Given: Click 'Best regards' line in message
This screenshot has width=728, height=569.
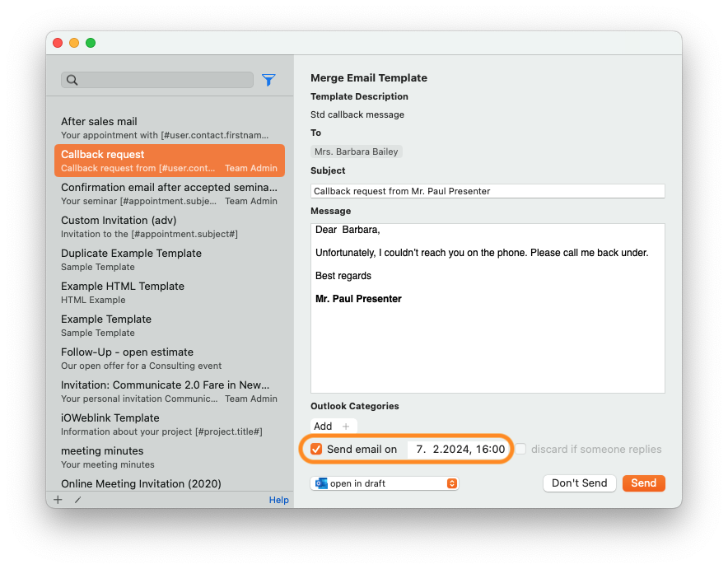Looking at the screenshot, I should click(x=343, y=276).
